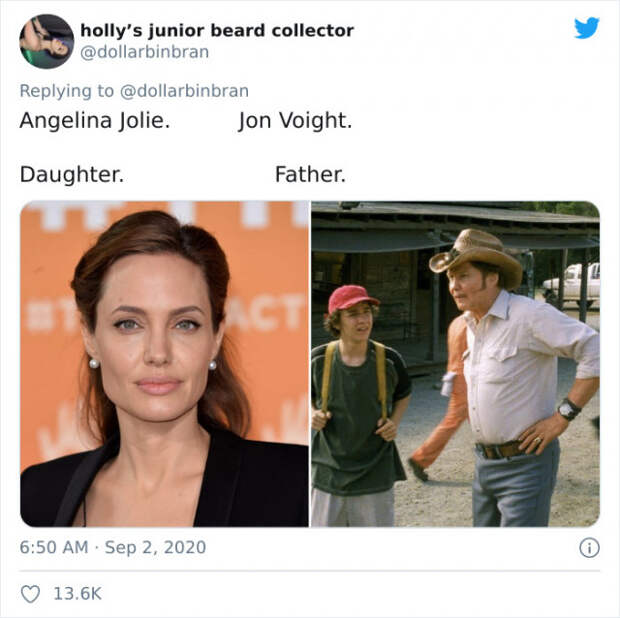The image size is (620, 618).
Task: Click the white truck in right photo
Action: coord(573,283)
